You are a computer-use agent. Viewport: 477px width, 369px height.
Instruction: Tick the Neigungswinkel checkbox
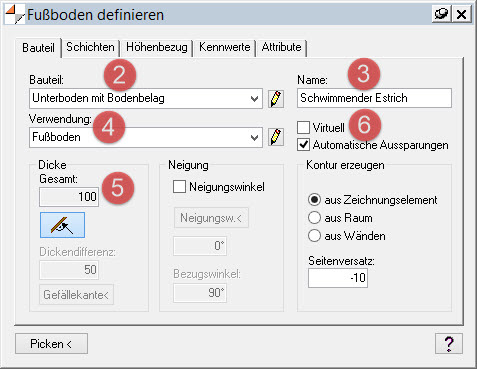[179, 187]
